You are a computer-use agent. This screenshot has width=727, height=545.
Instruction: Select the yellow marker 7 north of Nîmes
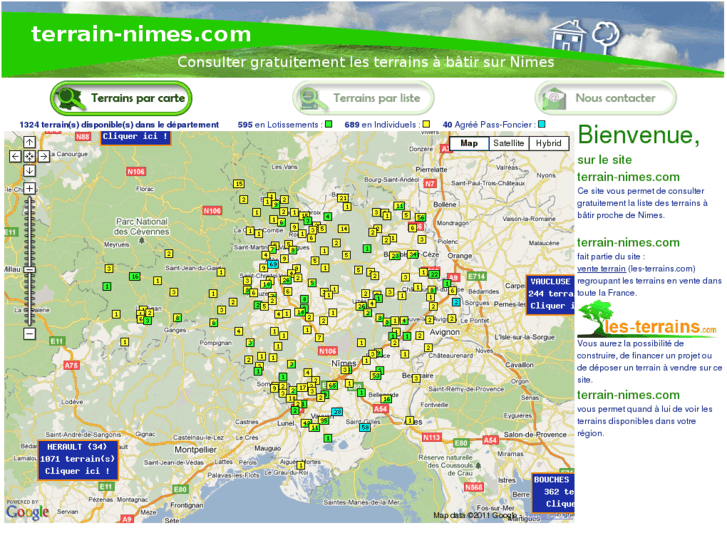319,337
